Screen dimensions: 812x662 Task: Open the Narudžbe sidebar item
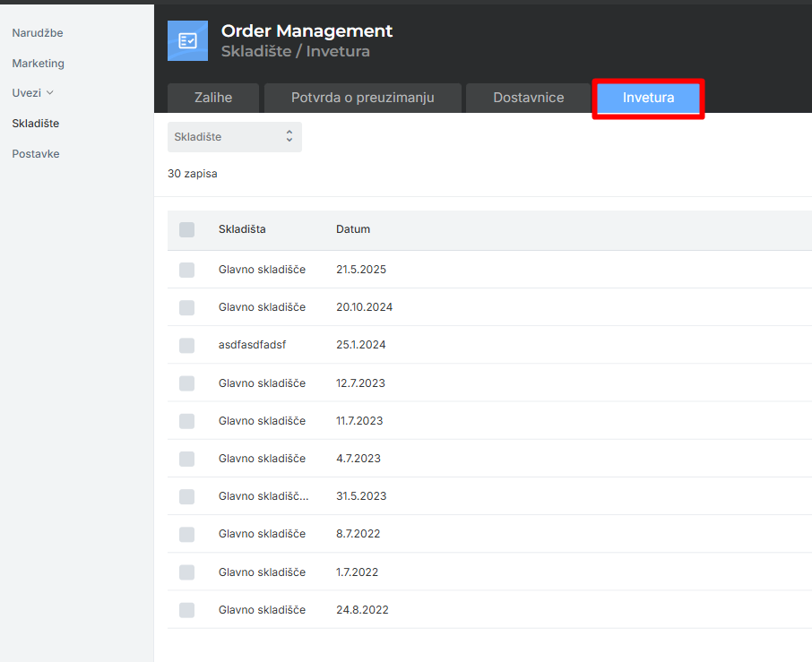tap(38, 32)
